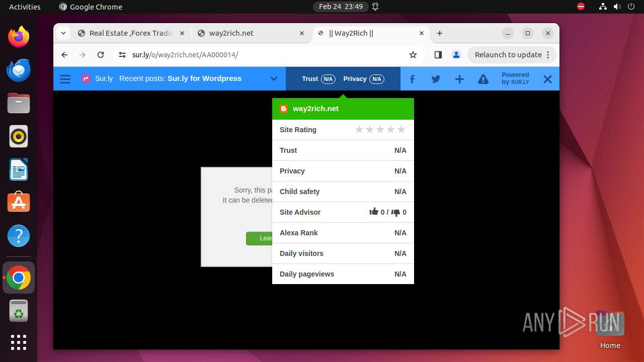The height and width of the screenshot is (362, 644).
Task: Share page via Facebook icon
Action: 412,79
